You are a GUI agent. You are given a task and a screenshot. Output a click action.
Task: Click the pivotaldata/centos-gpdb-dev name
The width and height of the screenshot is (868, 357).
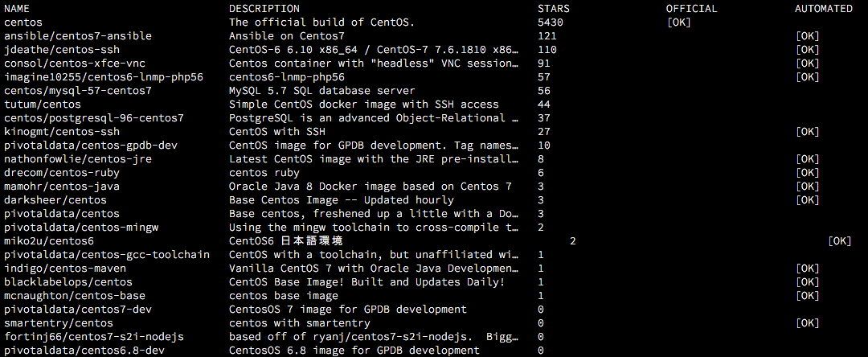click(x=91, y=146)
